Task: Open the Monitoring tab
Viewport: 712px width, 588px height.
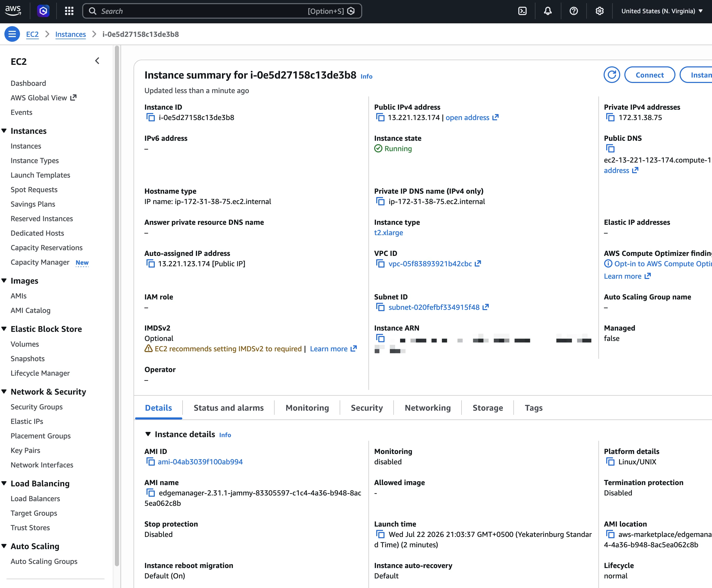Action: 307,408
